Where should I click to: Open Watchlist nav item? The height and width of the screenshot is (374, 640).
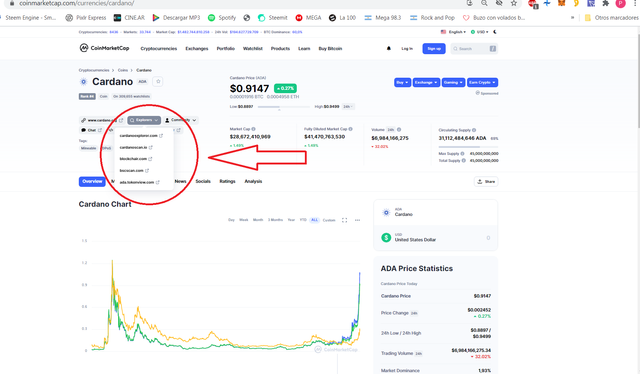click(253, 49)
